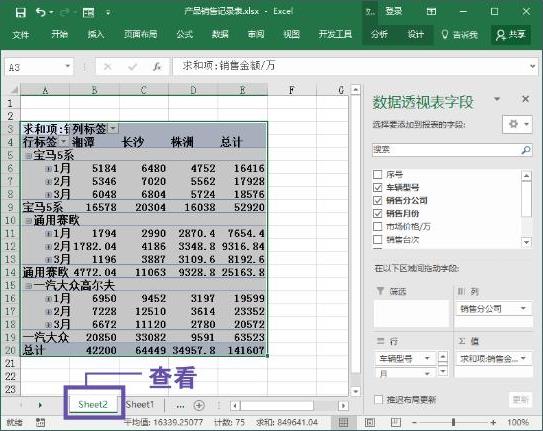The image size is (543, 431).
Task: Select the Sheet1 worksheet tab
Action: (140, 404)
